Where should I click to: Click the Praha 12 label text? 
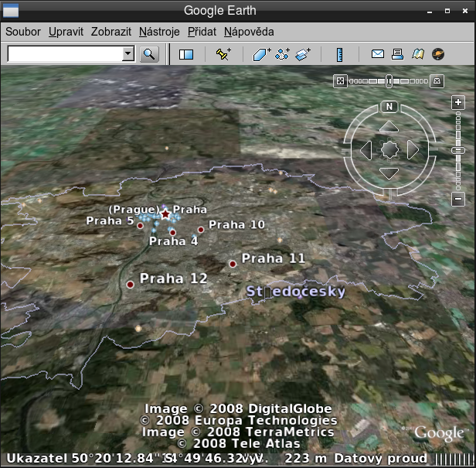click(173, 278)
